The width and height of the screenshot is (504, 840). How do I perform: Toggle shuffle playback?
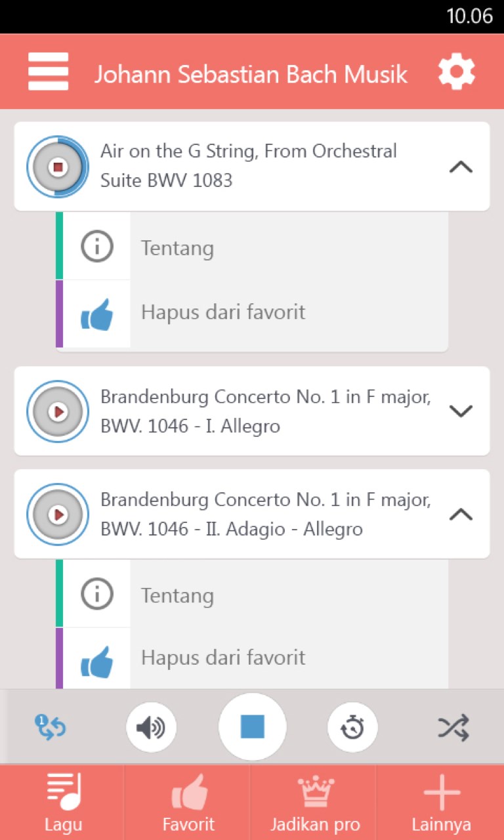point(453,727)
